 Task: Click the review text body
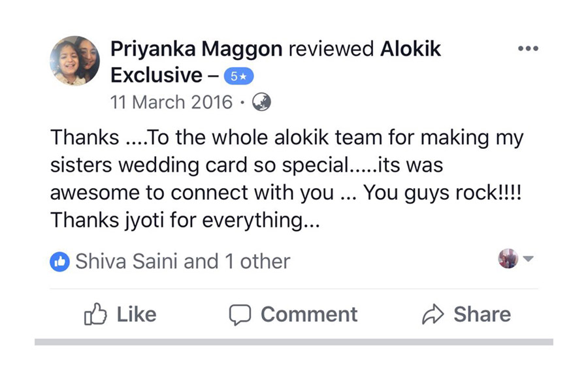pyautogui.click(x=287, y=179)
